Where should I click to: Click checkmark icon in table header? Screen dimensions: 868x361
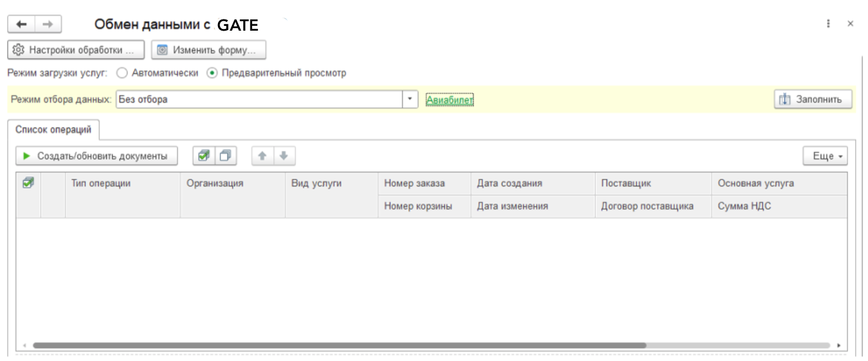[28, 183]
